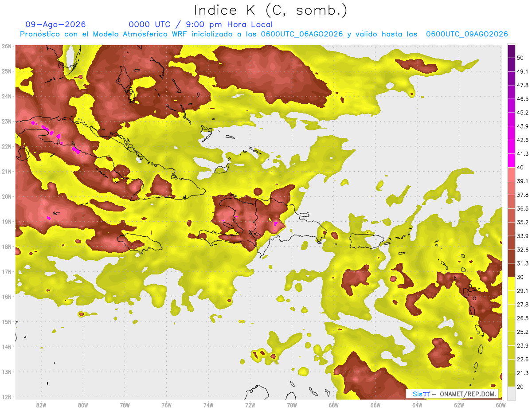This screenshot has width=532, height=411.
Task: Click the colorbar value 27.8
Action: coord(523,304)
